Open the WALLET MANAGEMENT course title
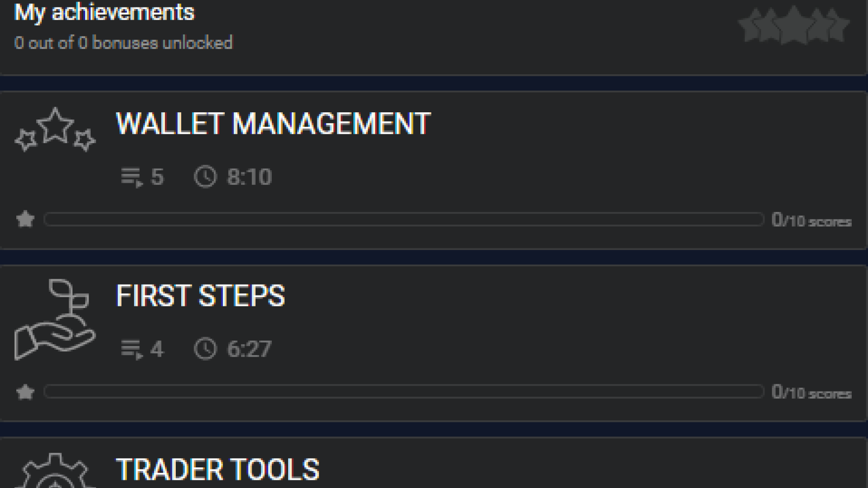 [273, 124]
